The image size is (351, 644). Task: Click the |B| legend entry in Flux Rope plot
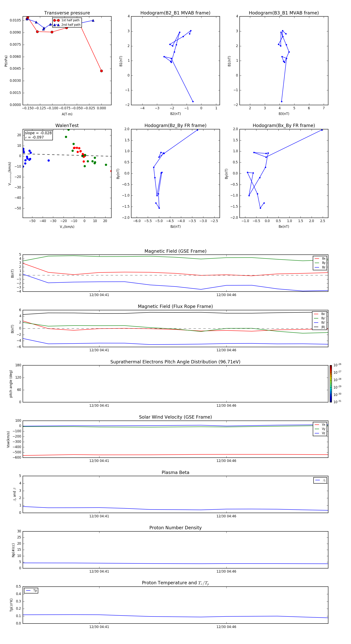320,327
